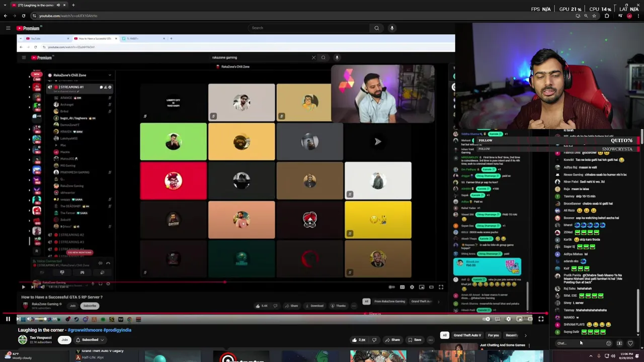
Task: Collapse RakaZone's Chill Zone server dropdown
Action: click(x=109, y=75)
